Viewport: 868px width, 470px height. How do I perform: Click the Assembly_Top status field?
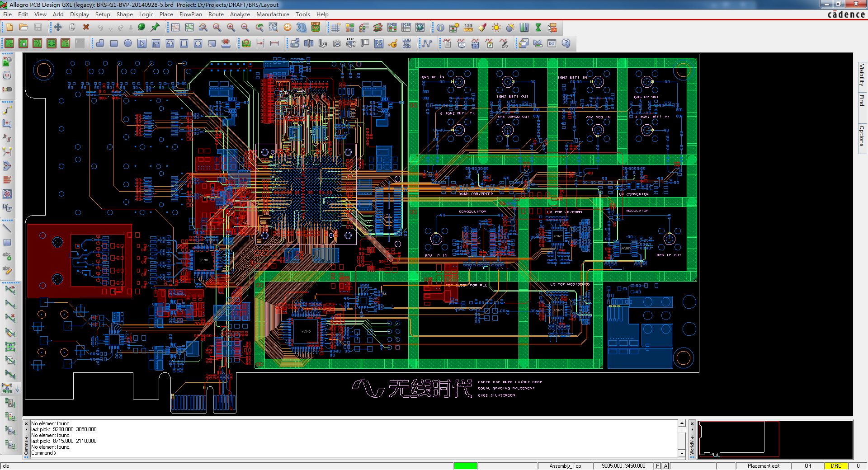pyautogui.click(x=565, y=466)
